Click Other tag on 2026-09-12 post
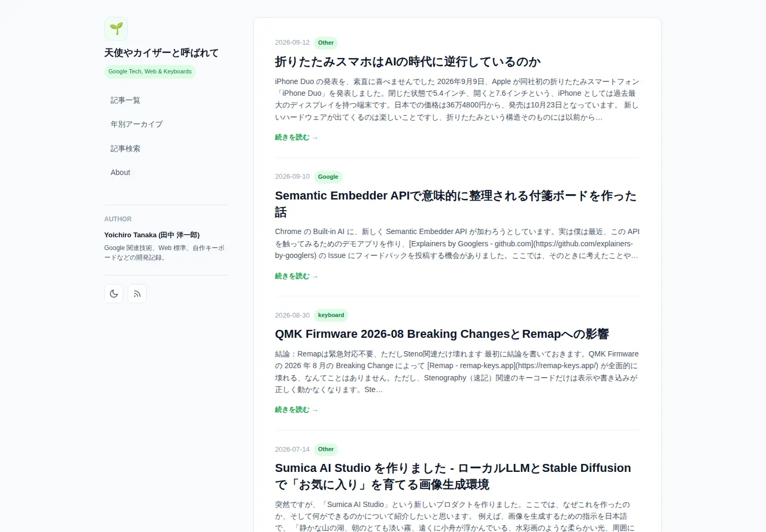The height and width of the screenshot is (532, 766). pyautogui.click(x=326, y=43)
